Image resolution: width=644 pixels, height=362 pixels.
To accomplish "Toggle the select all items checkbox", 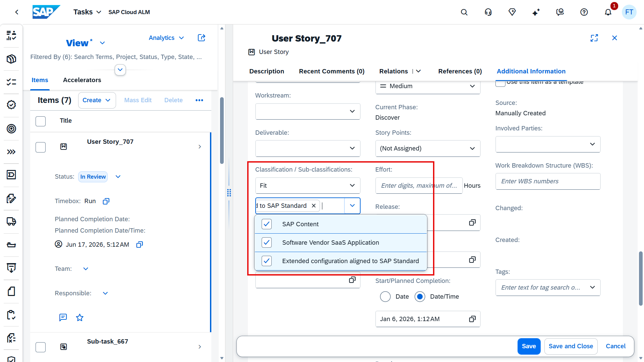I will pos(41,121).
